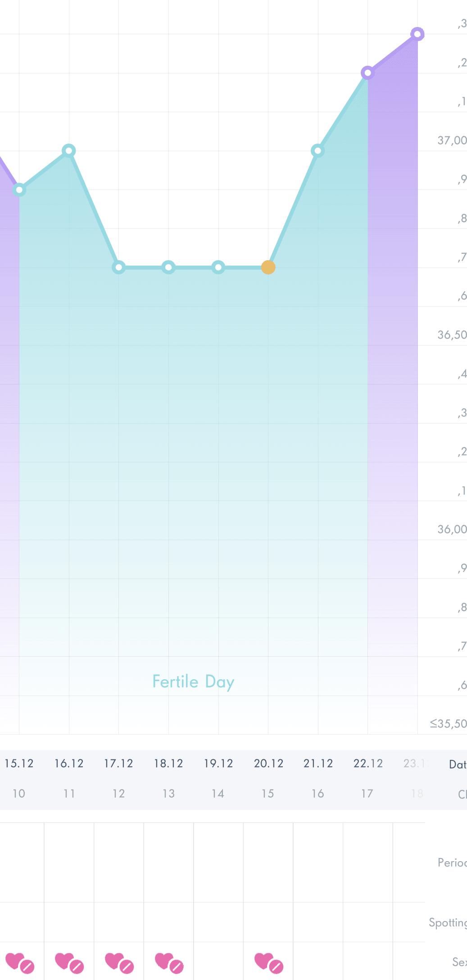Viewport: 467px width, 980px height.
Task: Tap the protected sex heart icon for 15.12
Action: click(19, 962)
